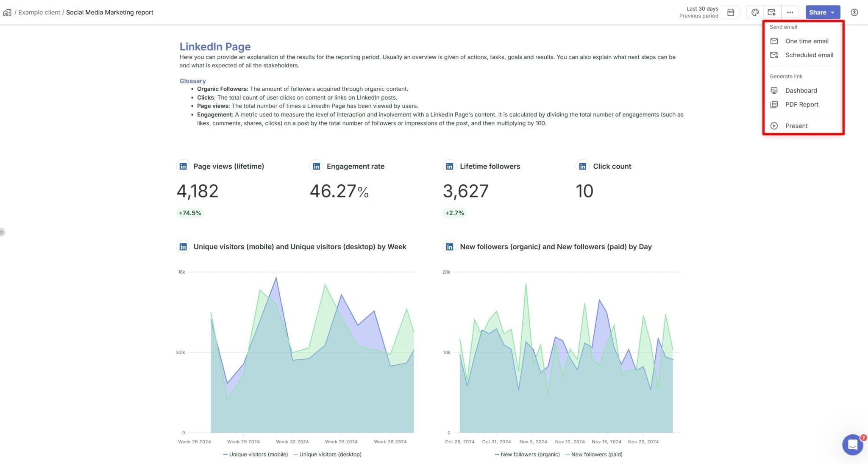Choose PDF Report under Generate link
This screenshot has height=464, width=868.
click(801, 104)
